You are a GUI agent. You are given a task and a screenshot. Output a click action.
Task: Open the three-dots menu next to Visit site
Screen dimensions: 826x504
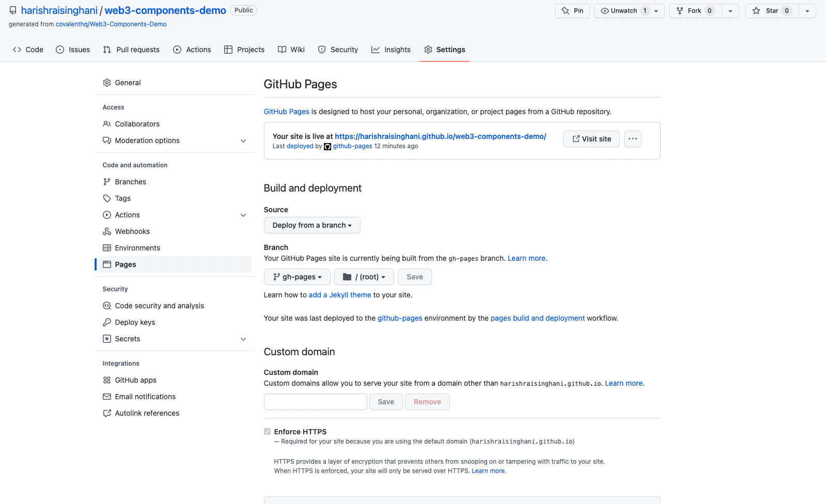(x=633, y=139)
